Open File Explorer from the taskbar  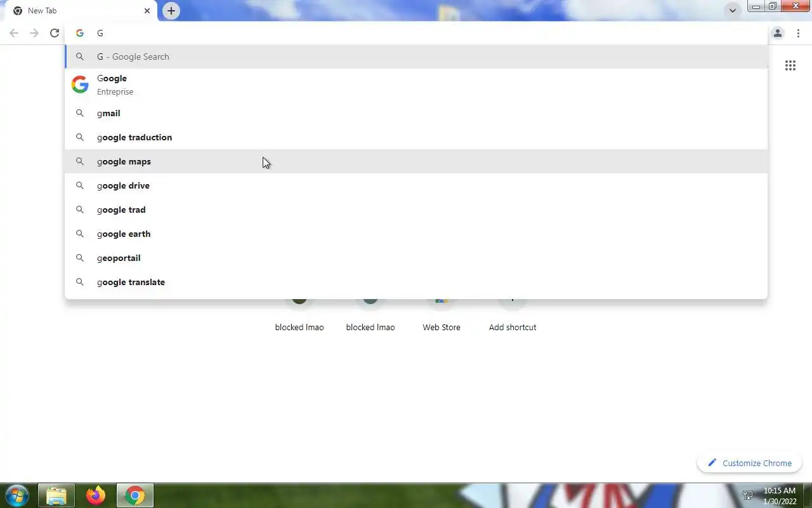(56, 495)
